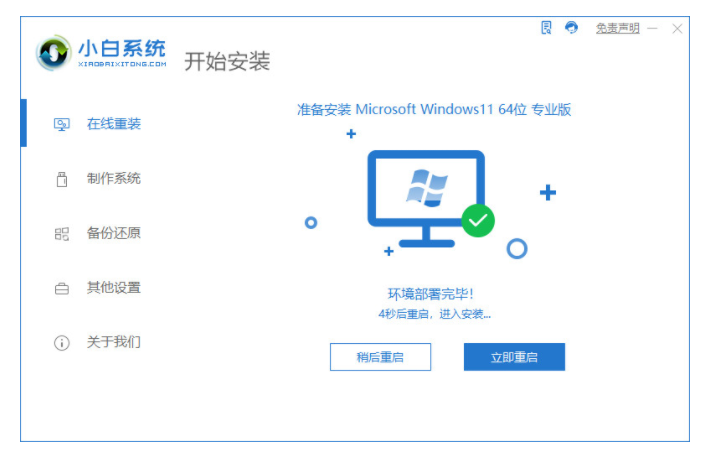
Task: Click the grid icon beside 备份还原
Action: point(62,234)
